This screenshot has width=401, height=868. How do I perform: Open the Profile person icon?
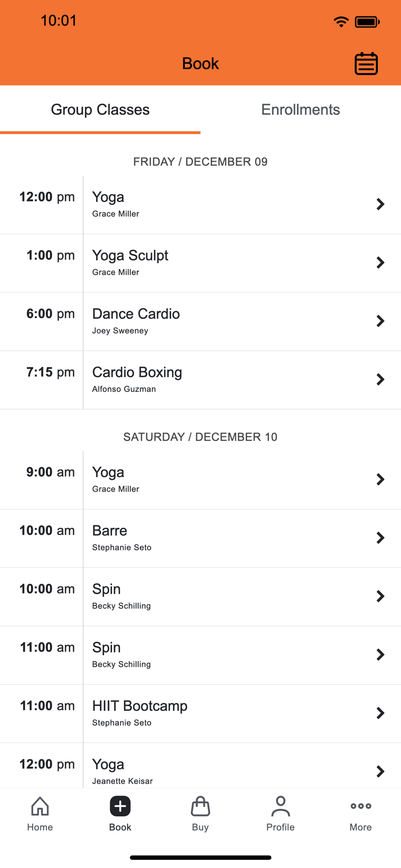[x=280, y=806]
